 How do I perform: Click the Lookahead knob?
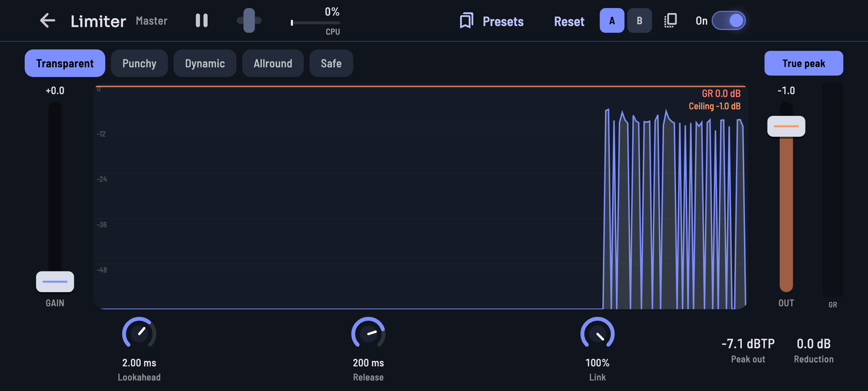pyautogui.click(x=139, y=333)
